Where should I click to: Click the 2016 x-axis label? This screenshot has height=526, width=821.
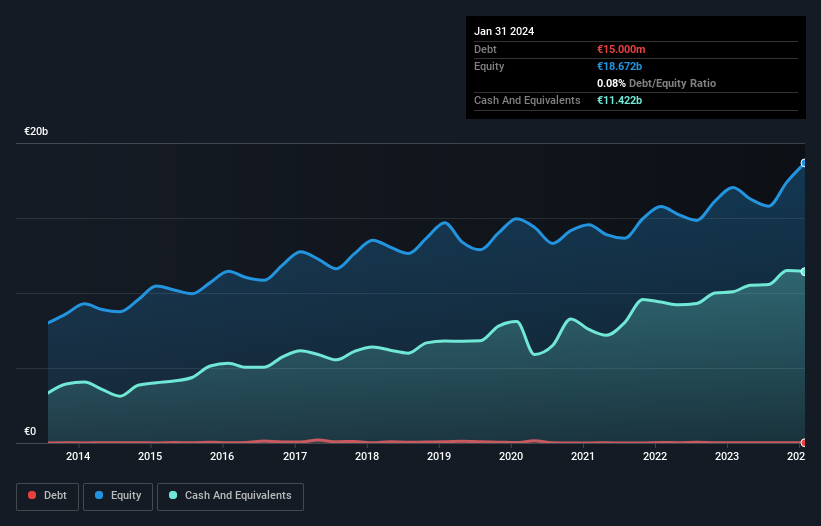coord(222,456)
